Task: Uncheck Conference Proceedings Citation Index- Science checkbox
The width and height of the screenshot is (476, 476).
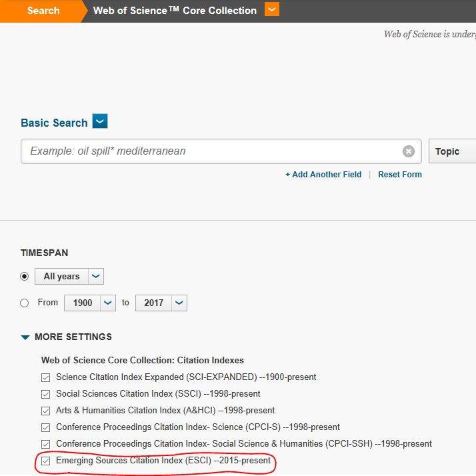Action: 45,427
